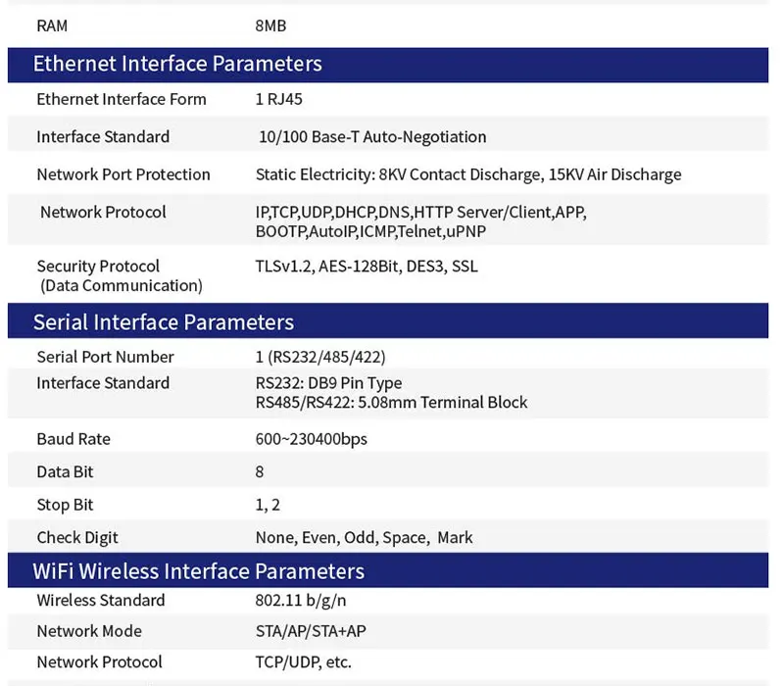Select the RS232: DB9 Pin Type text
Screen dimensions: 784x686
click(328, 383)
